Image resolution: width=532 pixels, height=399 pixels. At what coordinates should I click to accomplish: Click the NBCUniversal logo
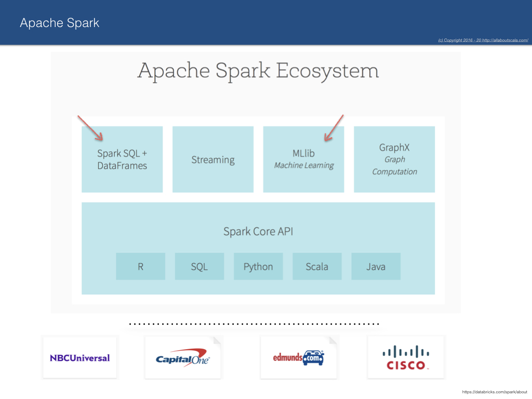click(79, 357)
